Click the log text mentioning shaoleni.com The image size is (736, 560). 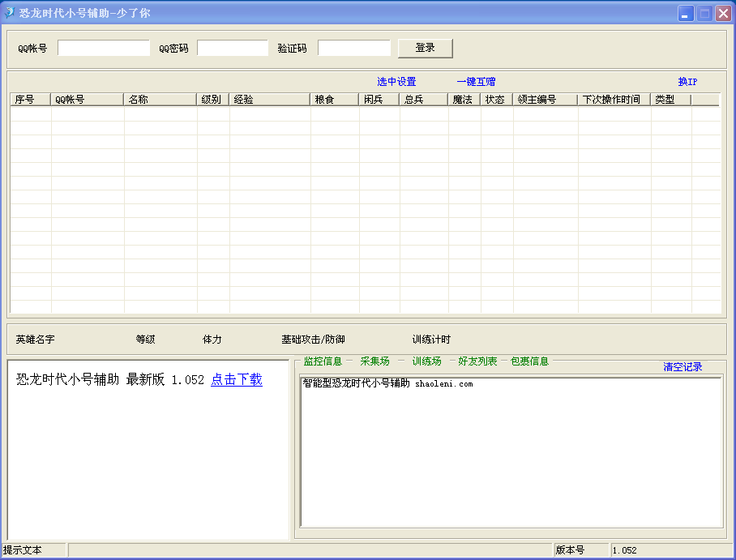[x=387, y=383]
